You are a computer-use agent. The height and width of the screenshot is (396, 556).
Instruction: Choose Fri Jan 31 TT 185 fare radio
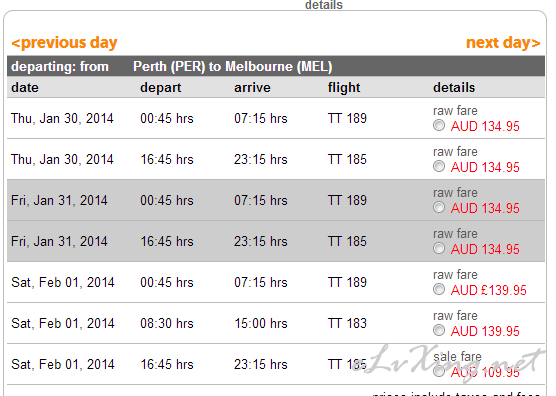tap(439, 249)
